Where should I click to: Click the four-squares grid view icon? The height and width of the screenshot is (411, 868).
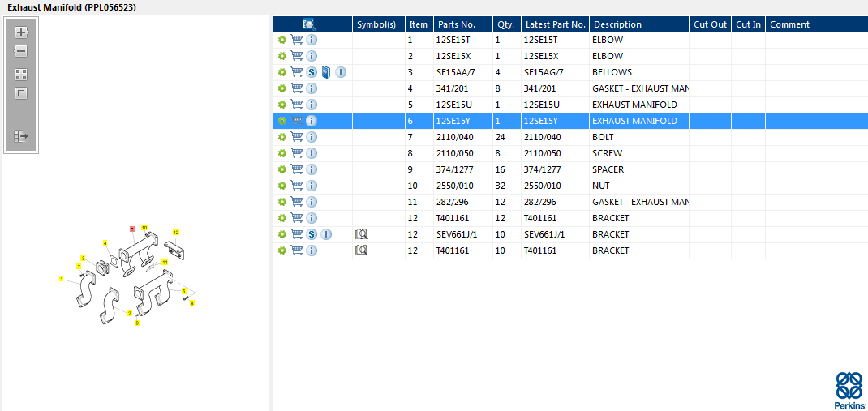click(21, 75)
